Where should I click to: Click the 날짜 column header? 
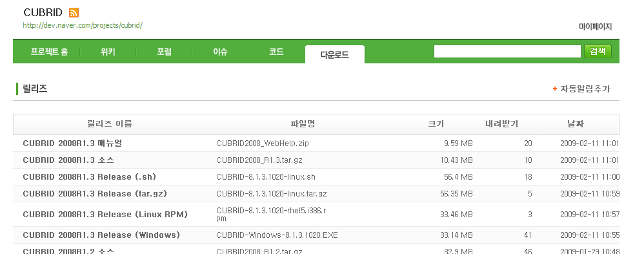[x=576, y=124]
